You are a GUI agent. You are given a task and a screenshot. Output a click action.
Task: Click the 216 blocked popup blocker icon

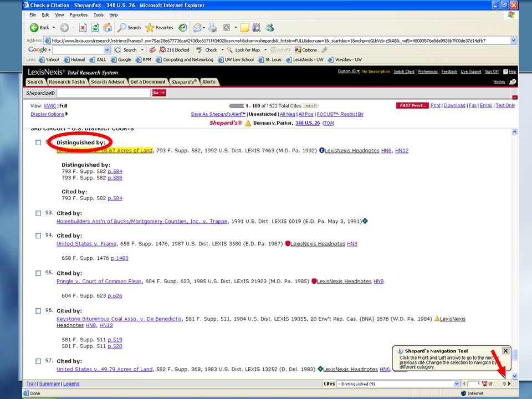[162, 50]
